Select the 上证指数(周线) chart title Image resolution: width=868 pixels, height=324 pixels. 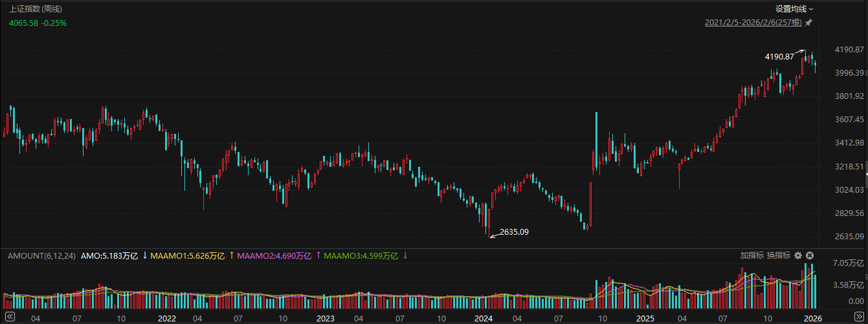coord(36,8)
